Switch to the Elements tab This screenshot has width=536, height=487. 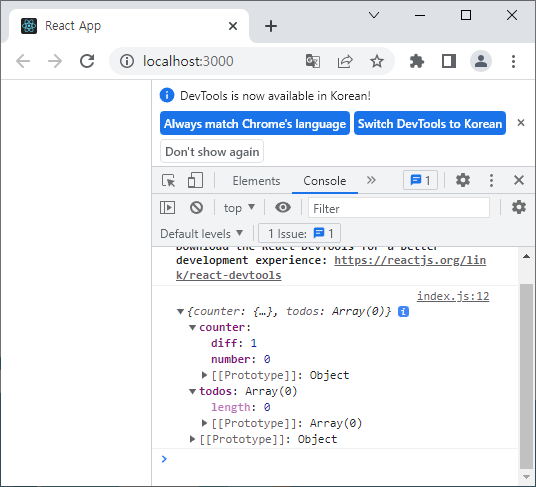pos(256,181)
